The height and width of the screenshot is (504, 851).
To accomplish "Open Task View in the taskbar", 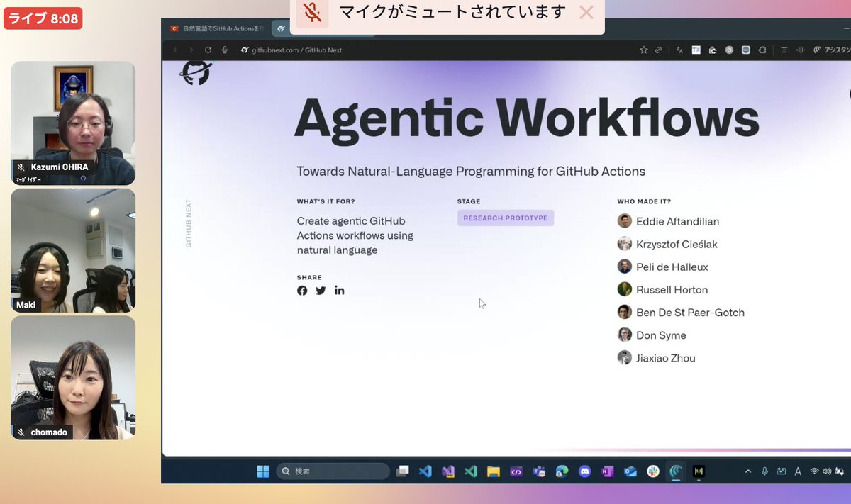I will click(x=403, y=471).
